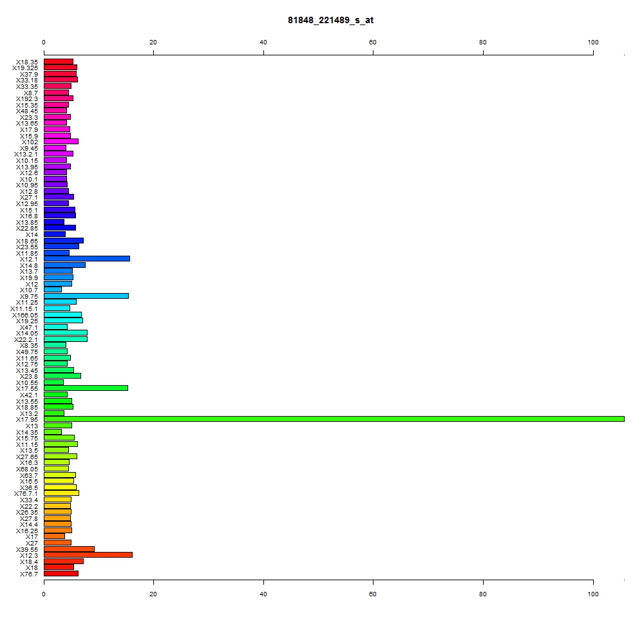644x644 pixels.
Task: Click the label X15.75
Action: (x=26, y=438)
